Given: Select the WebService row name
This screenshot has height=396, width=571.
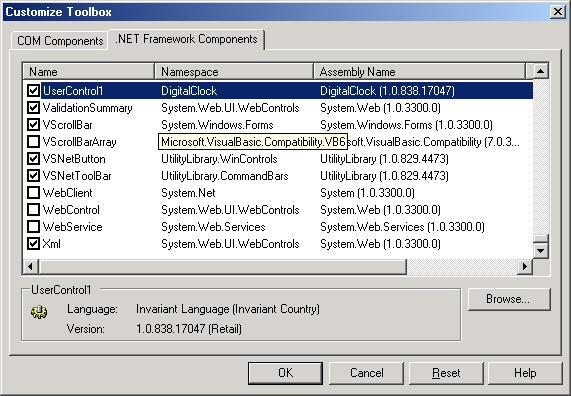Looking at the screenshot, I should pyautogui.click(x=72, y=227).
